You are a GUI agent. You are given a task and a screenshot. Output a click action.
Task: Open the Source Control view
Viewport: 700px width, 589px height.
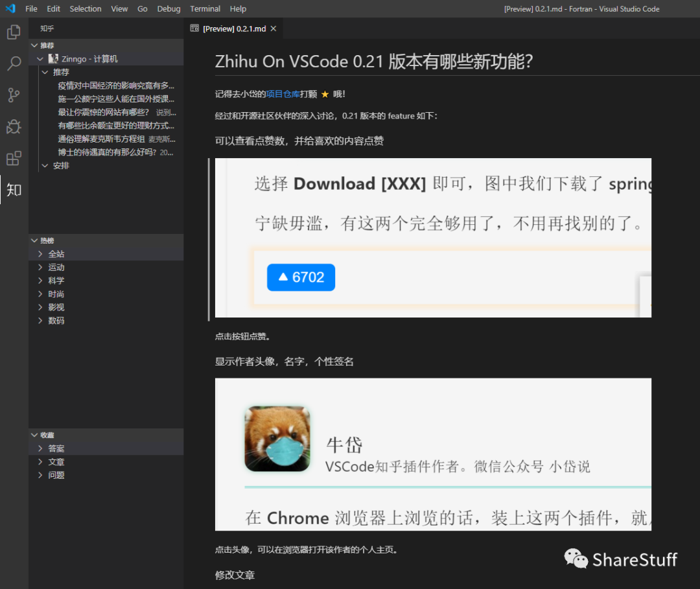click(14, 95)
